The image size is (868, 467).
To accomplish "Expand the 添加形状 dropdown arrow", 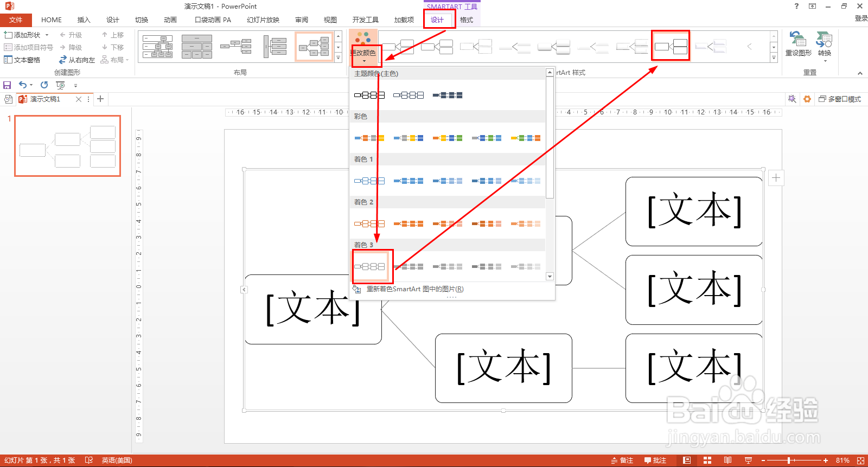I will coord(47,35).
